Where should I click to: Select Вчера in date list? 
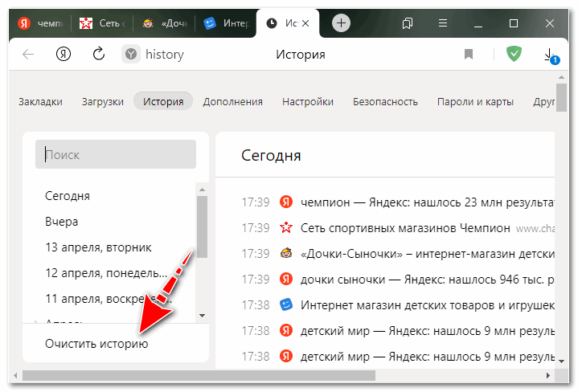pos(63,222)
